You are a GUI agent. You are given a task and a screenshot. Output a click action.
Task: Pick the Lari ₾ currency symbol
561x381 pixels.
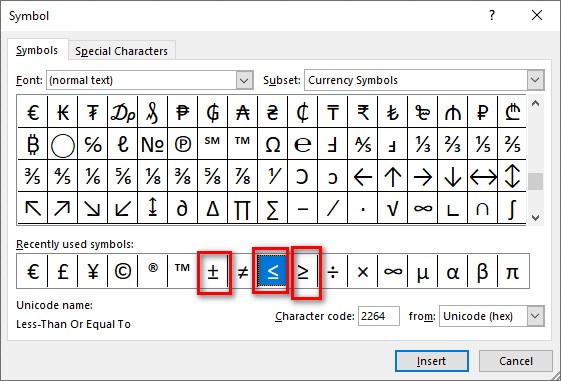pyautogui.click(x=512, y=112)
